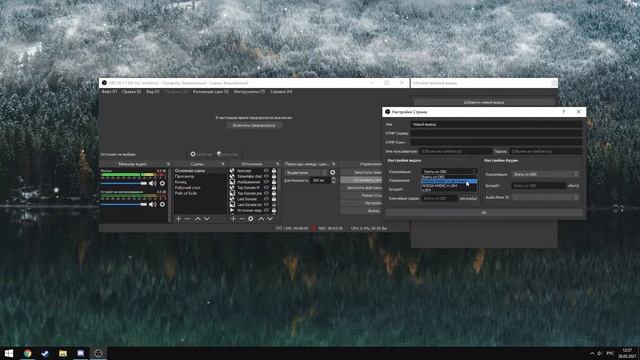Click 'Добавить новый вывод' in multi-output window
The width and height of the screenshot is (640, 360).
tap(484, 102)
